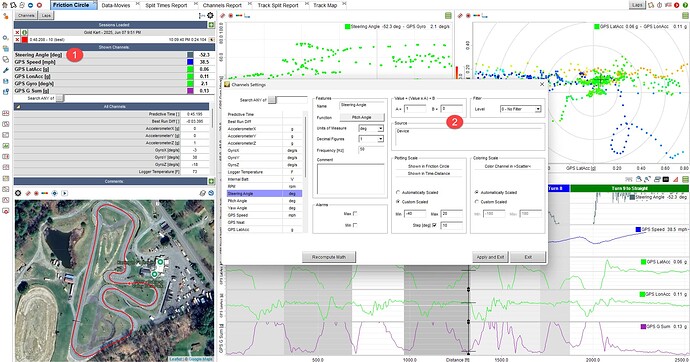Click the Exit button in Channels Settings
The height and width of the screenshot is (362, 690).
528,257
